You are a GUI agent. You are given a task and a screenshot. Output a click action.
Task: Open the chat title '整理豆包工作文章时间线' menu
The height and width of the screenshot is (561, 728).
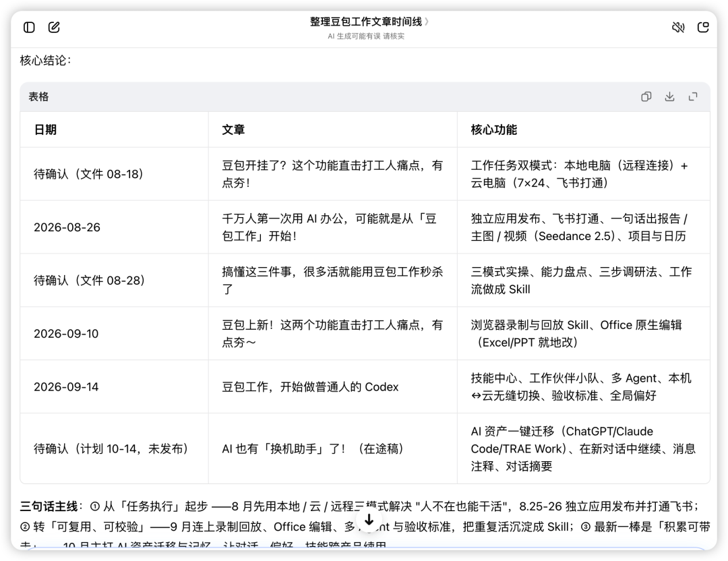(x=369, y=22)
